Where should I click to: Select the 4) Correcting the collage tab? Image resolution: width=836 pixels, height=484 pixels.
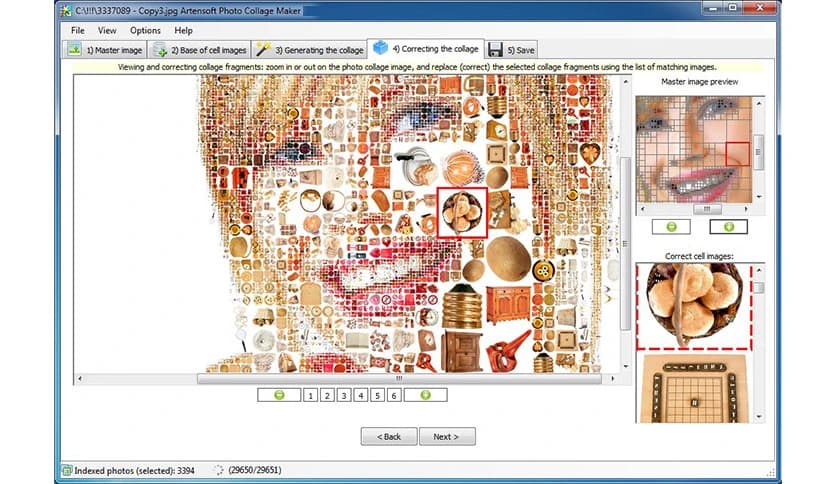pyautogui.click(x=425, y=49)
